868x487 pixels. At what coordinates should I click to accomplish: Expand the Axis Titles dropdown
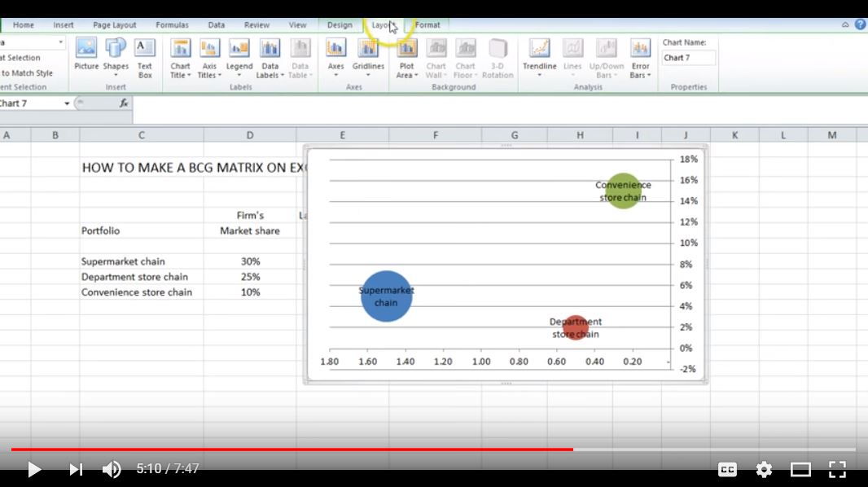209,55
